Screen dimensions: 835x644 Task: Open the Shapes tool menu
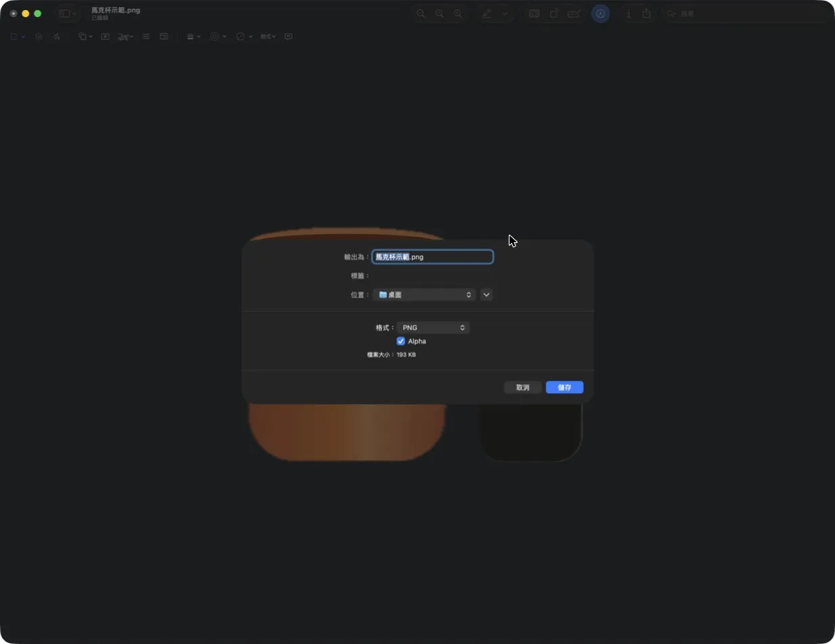tap(85, 37)
